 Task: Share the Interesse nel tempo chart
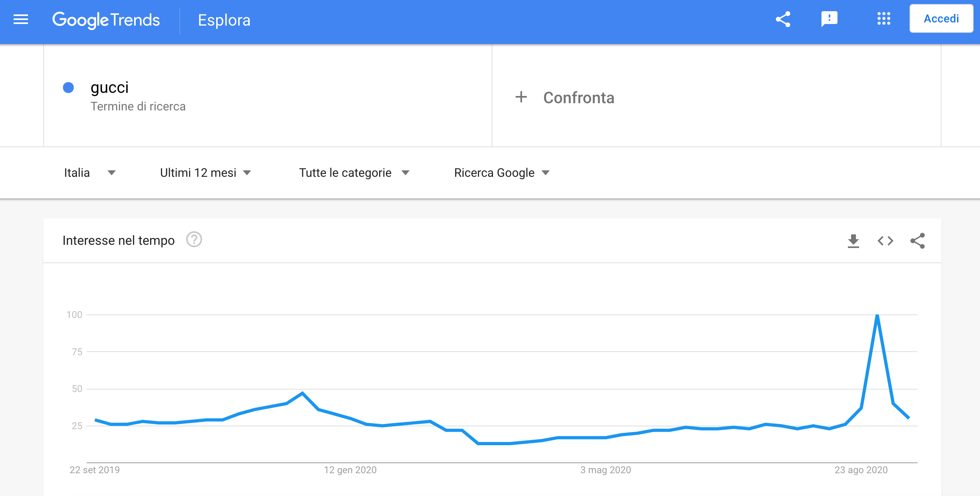click(x=918, y=241)
